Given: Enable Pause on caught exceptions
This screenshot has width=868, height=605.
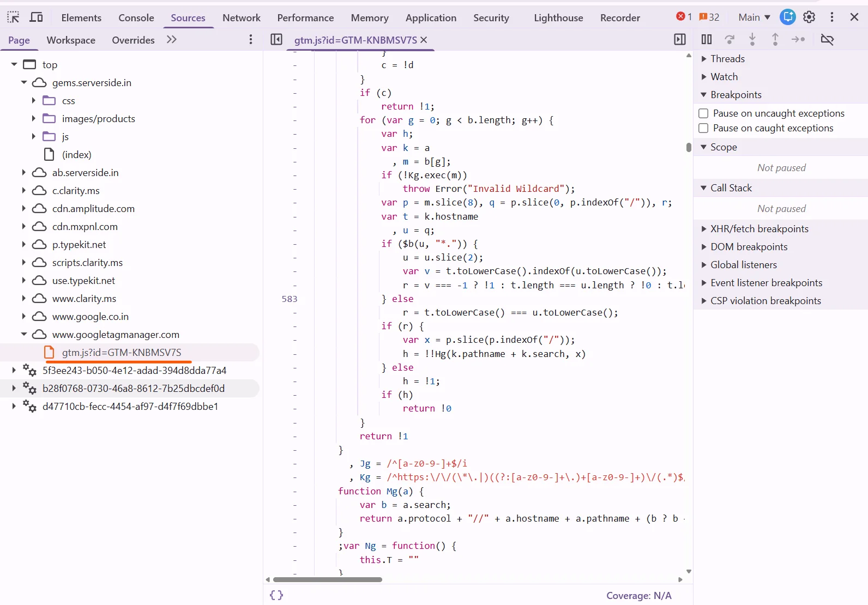Looking at the screenshot, I should [x=703, y=128].
